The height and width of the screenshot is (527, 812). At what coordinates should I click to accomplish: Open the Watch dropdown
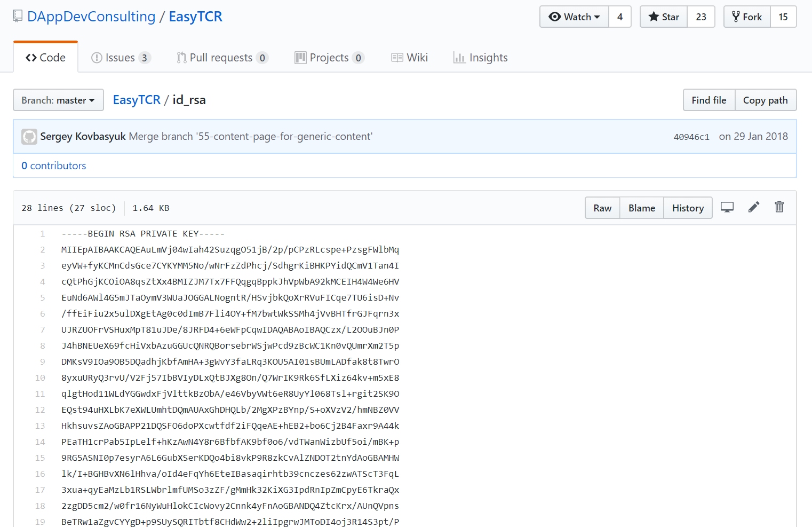point(574,17)
